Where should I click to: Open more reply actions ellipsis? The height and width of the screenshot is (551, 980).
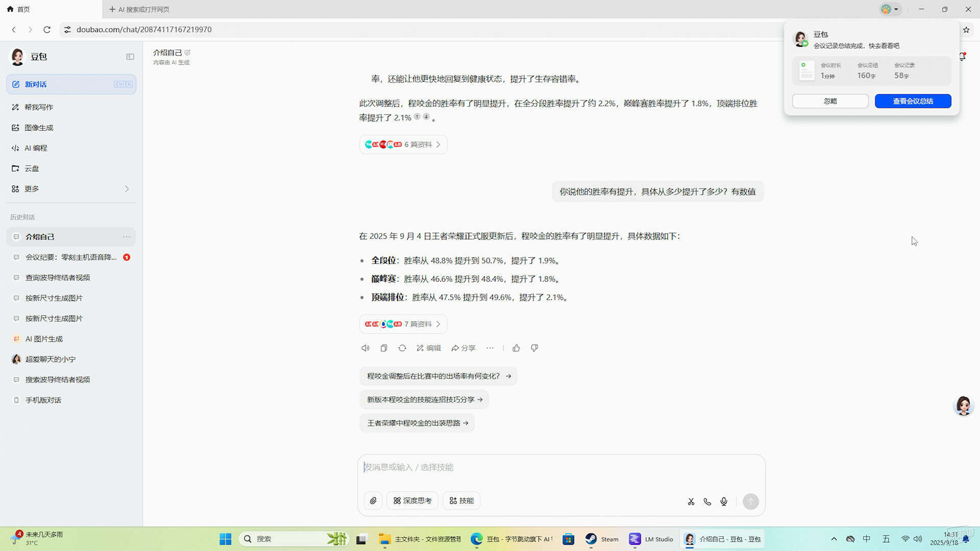[490, 348]
